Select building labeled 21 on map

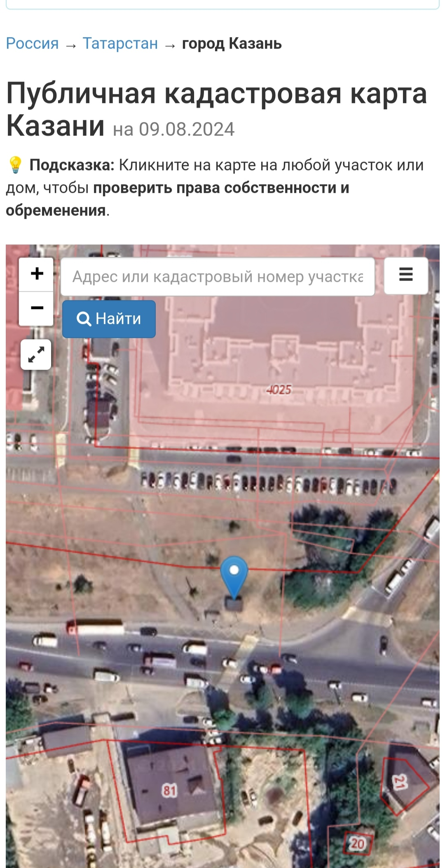coord(399,782)
